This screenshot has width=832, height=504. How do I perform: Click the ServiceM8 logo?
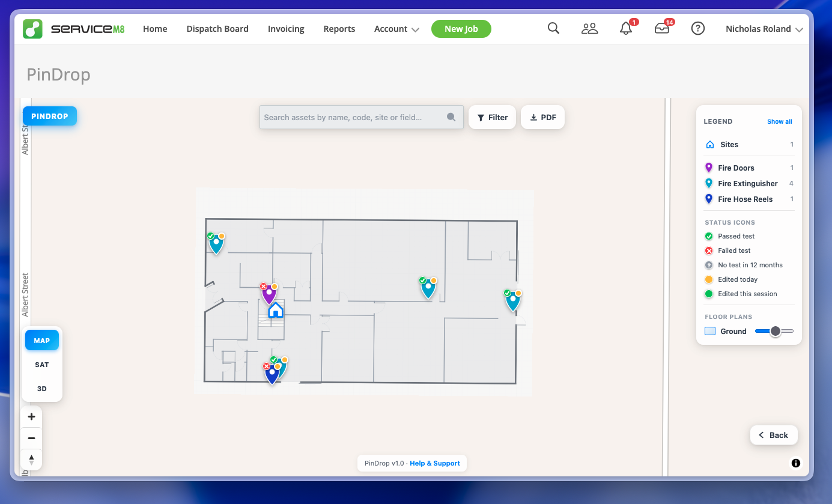tap(74, 29)
